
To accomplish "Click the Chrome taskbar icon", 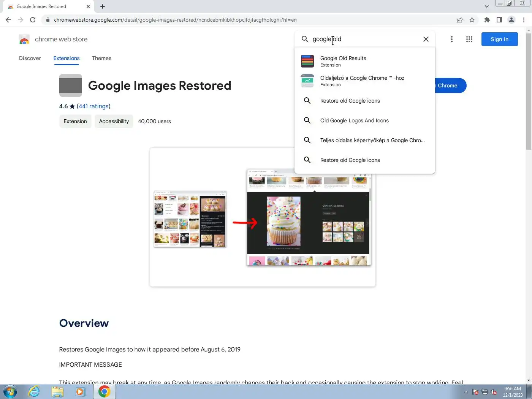I will coord(104,391).
